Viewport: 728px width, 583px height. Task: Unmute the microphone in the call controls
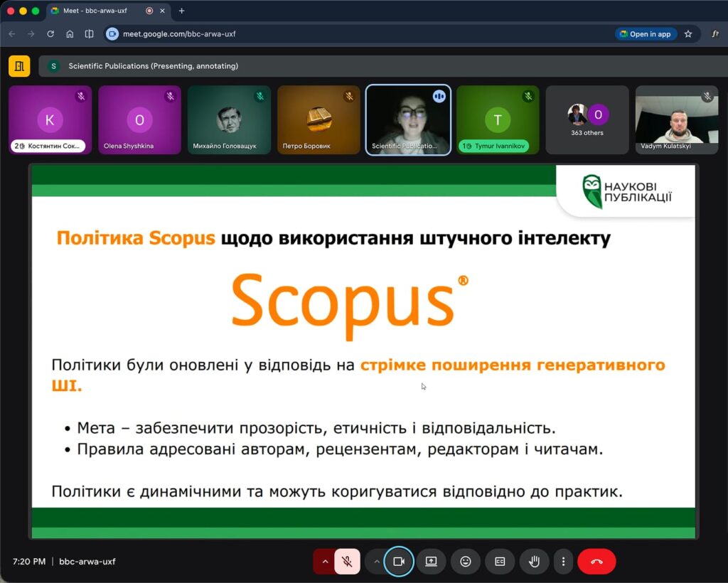[x=347, y=562]
